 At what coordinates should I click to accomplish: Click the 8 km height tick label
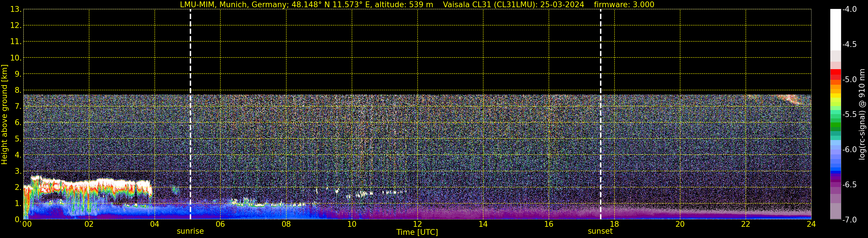tap(18, 90)
